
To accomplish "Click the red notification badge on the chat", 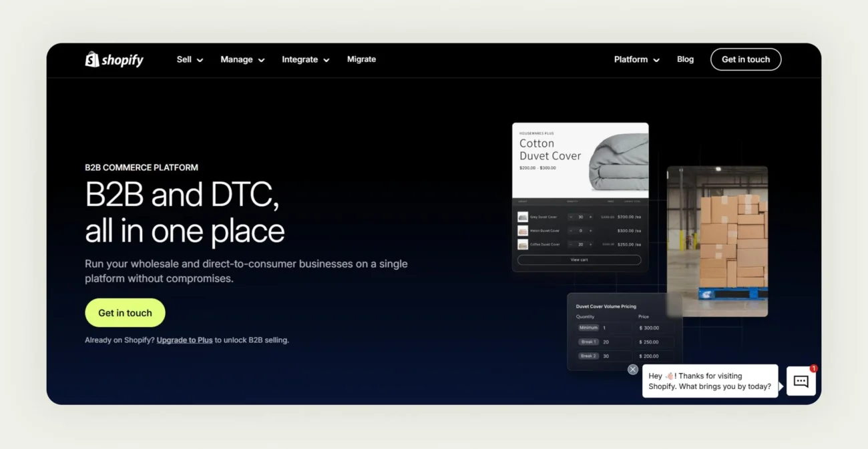I will 814,368.
